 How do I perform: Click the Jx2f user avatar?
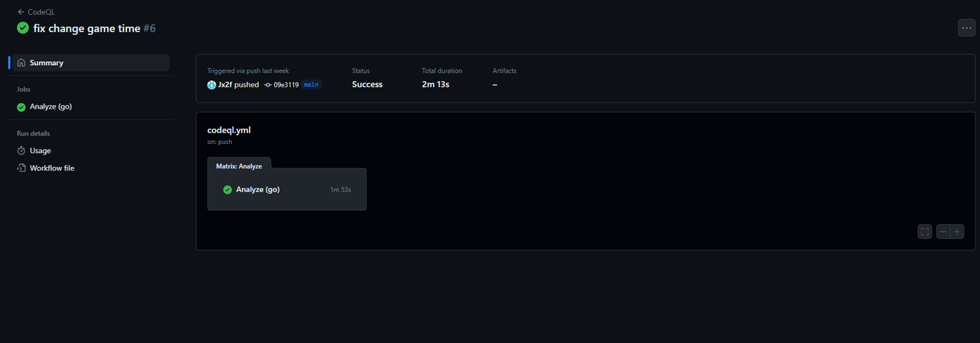(x=212, y=84)
